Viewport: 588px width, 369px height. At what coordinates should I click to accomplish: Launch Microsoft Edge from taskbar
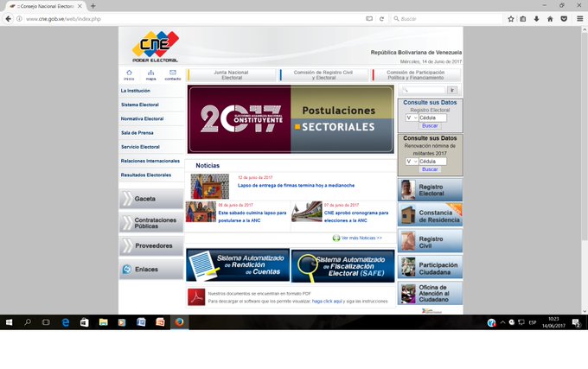pyautogui.click(x=65, y=322)
